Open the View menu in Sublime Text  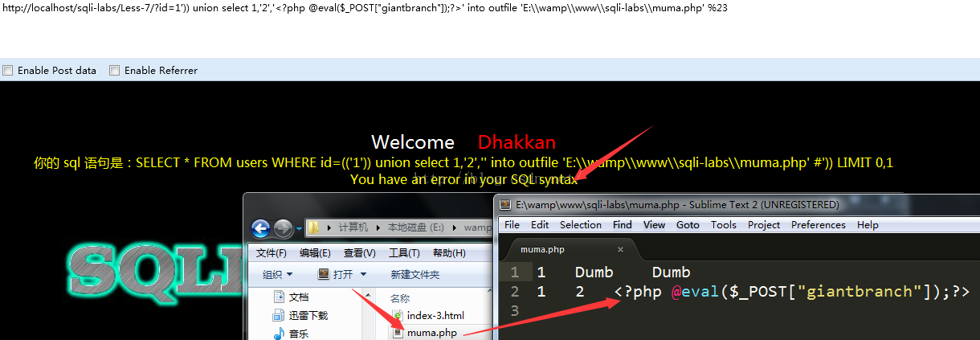(x=654, y=225)
